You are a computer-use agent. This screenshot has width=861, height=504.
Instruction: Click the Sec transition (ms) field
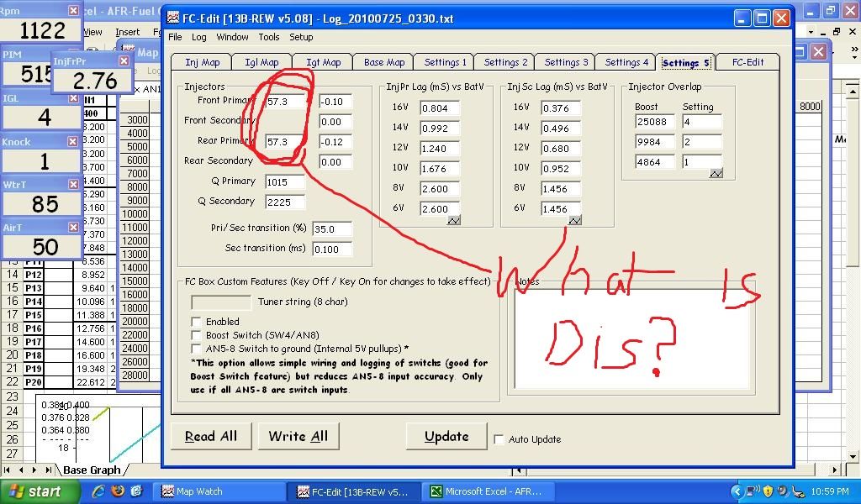(331, 249)
